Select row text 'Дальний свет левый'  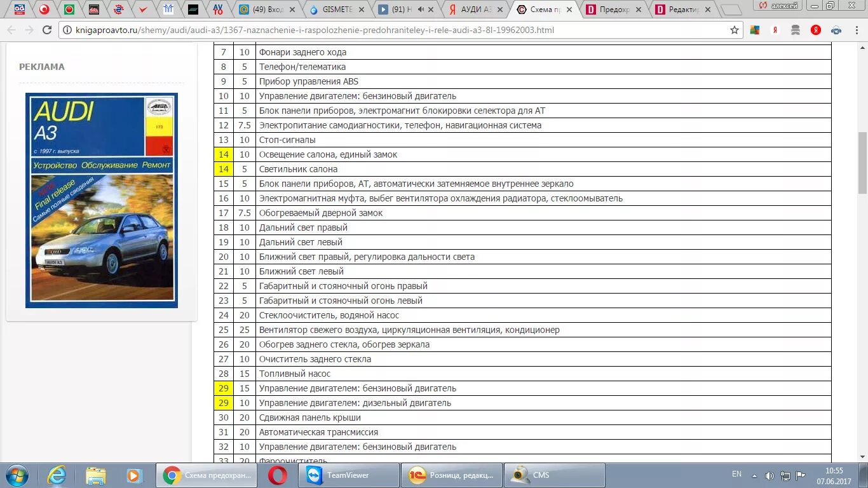301,242
